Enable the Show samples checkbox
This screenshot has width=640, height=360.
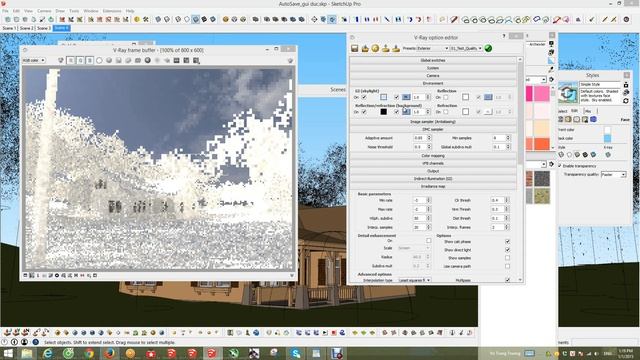coord(507,258)
